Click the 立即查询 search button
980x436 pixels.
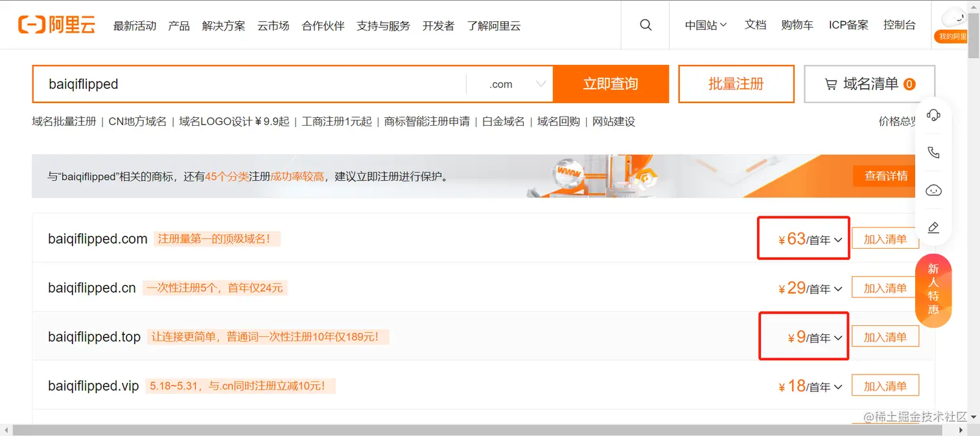point(611,84)
